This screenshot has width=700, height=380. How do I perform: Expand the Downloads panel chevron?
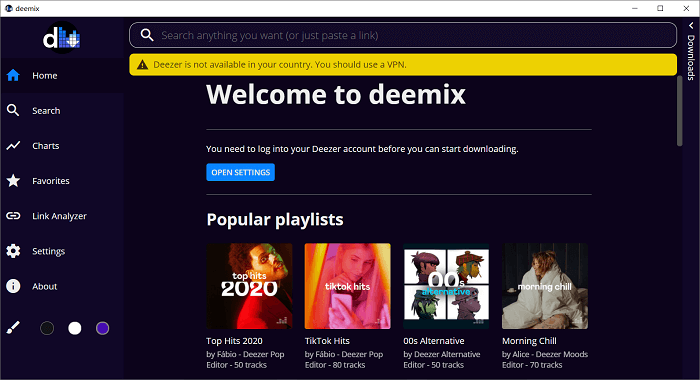(x=691, y=26)
